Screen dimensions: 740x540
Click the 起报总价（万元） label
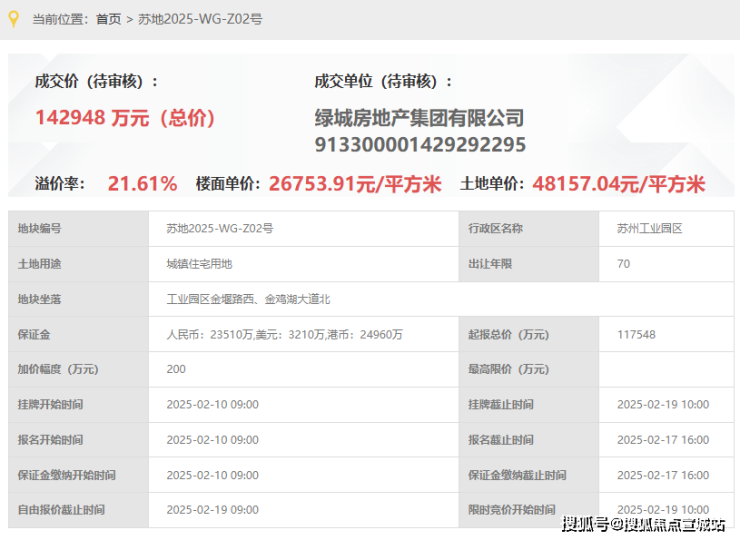[x=509, y=335]
